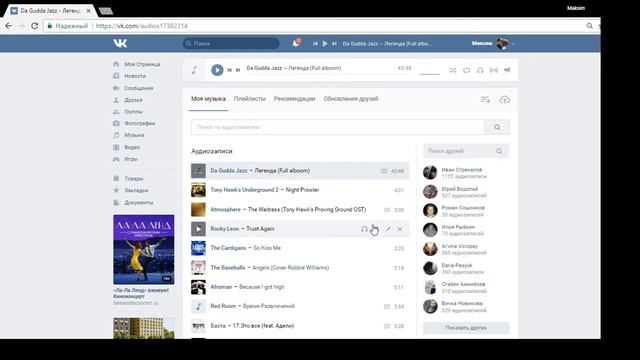This screenshot has width=640, height=360.
Task: Delete Rocky Leon track
Action: pos(400,229)
